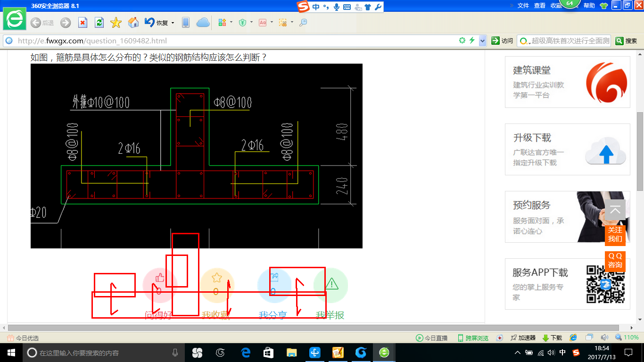Open 今日直播 in status bar
The width and height of the screenshot is (644, 362).
pos(432,338)
